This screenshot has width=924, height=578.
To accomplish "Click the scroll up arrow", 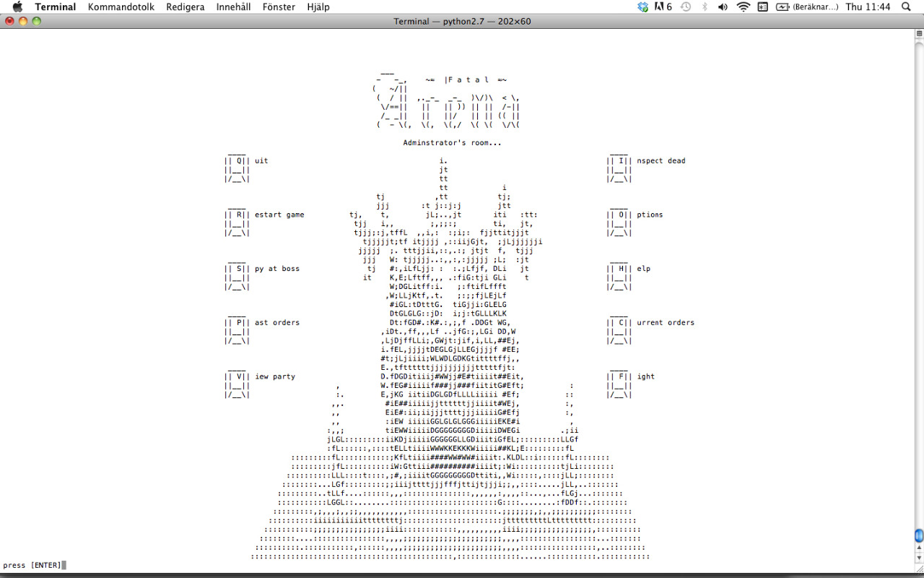I will point(919,548).
